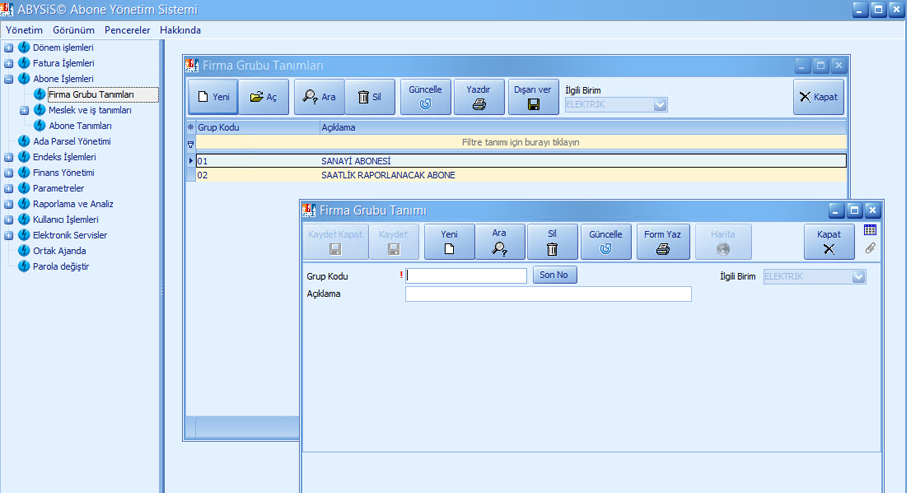This screenshot has width=907, height=493.
Task: Click the Harita globe button
Action: tap(723, 241)
